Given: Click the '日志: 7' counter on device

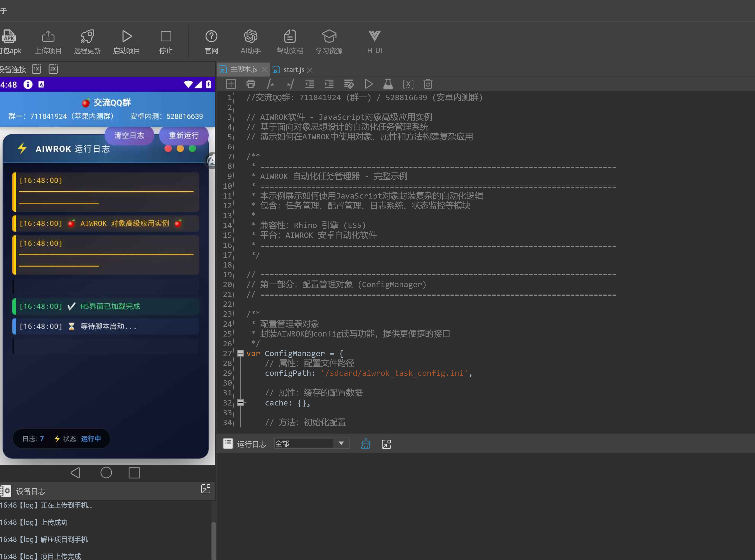Looking at the screenshot, I should coord(33,439).
